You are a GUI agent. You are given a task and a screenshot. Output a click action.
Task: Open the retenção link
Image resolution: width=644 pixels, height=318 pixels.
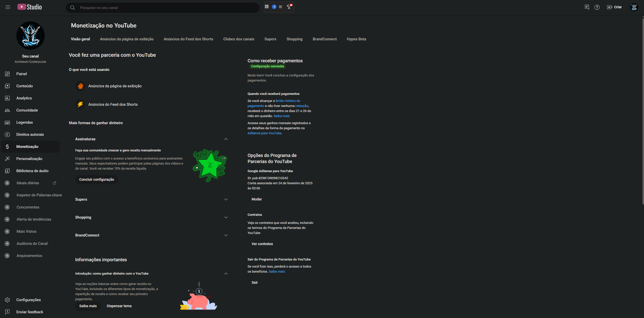point(302,106)
